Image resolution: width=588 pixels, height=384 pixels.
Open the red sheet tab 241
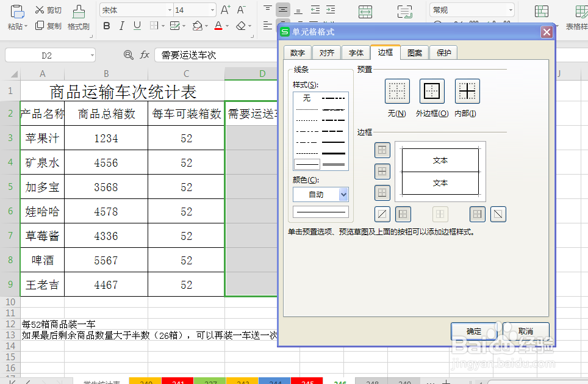[177, 381]
